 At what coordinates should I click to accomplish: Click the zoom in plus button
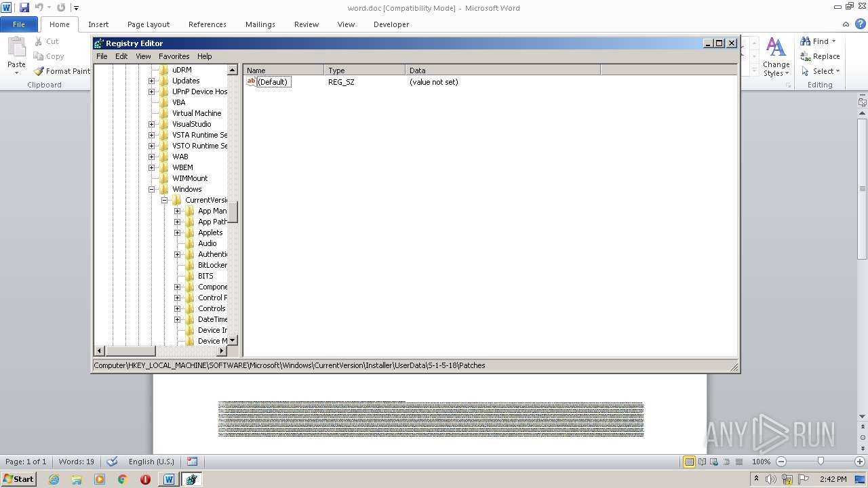click(860, 462)
